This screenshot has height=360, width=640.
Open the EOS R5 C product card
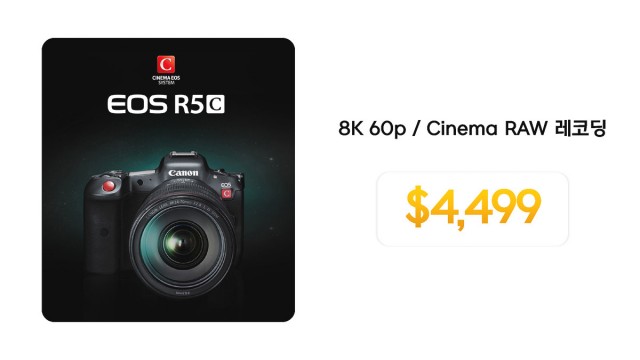pos(168,180)
